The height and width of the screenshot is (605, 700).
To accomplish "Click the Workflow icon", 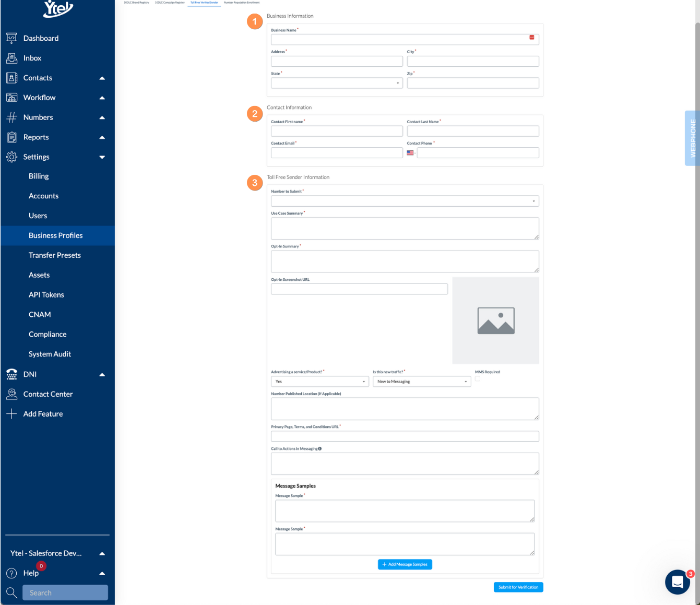I will pos(11,97).
